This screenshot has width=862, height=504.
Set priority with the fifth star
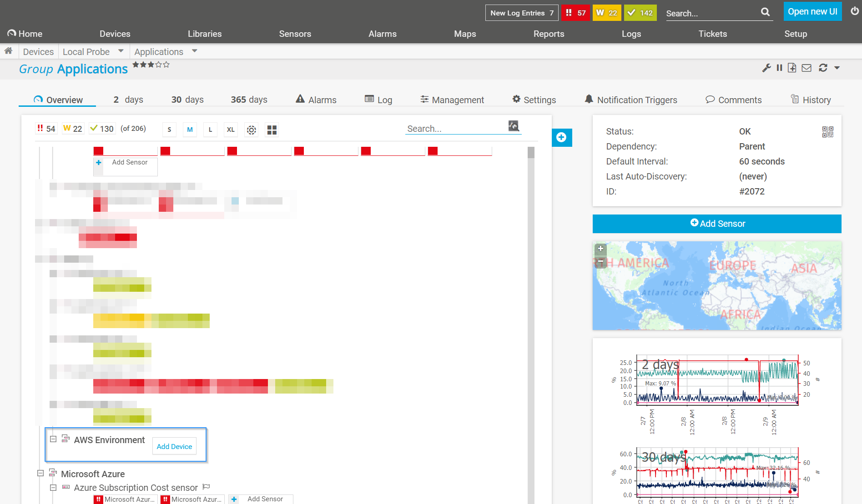166,65
